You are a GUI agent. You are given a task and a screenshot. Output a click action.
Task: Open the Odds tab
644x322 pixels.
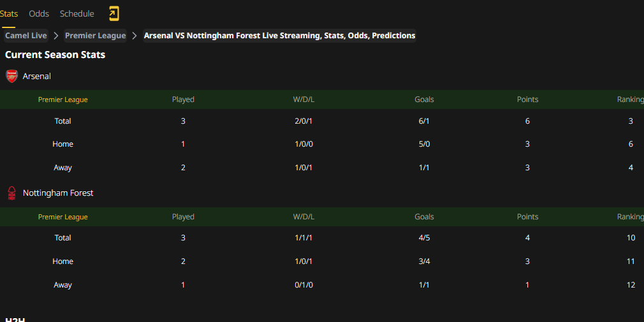pos(39,13)
